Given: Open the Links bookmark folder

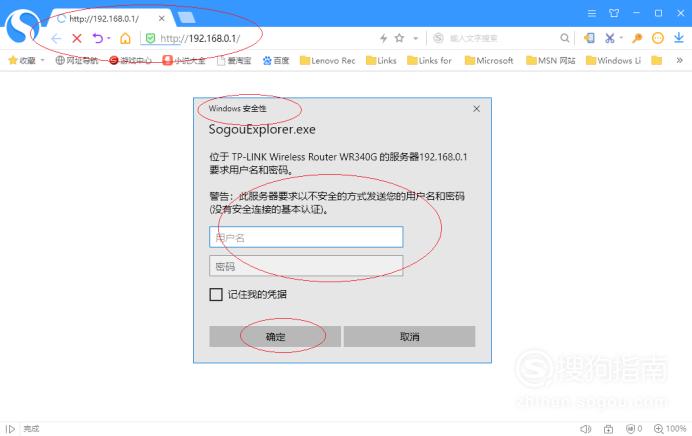Looking at the screenshot, I should coord(381,60).
